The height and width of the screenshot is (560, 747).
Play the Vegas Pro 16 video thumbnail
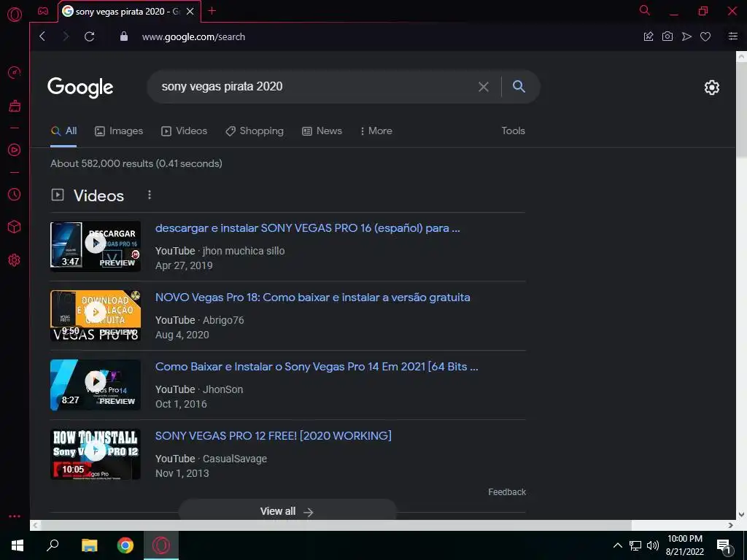coord(96,246)
